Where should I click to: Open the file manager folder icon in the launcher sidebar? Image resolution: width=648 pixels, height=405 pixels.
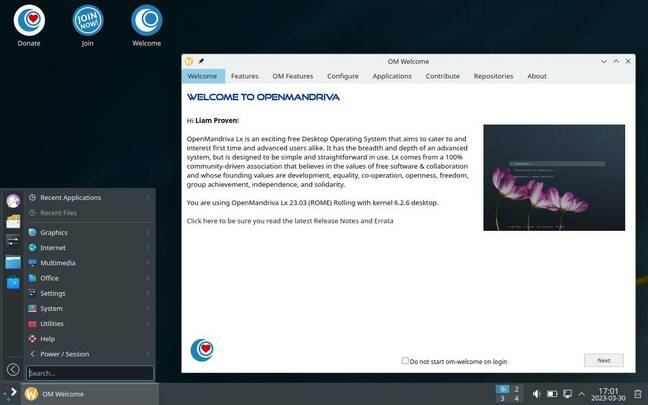click(x=13, y=262)
